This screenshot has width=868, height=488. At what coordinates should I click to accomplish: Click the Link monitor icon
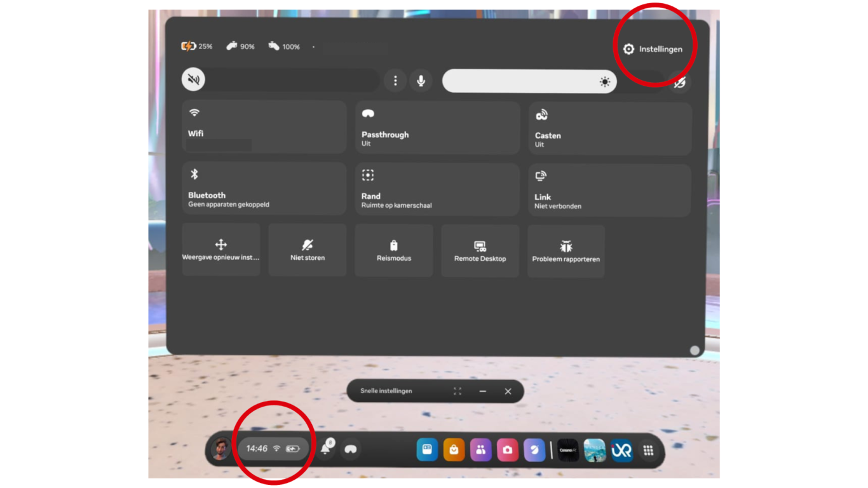tap(541, 176)
